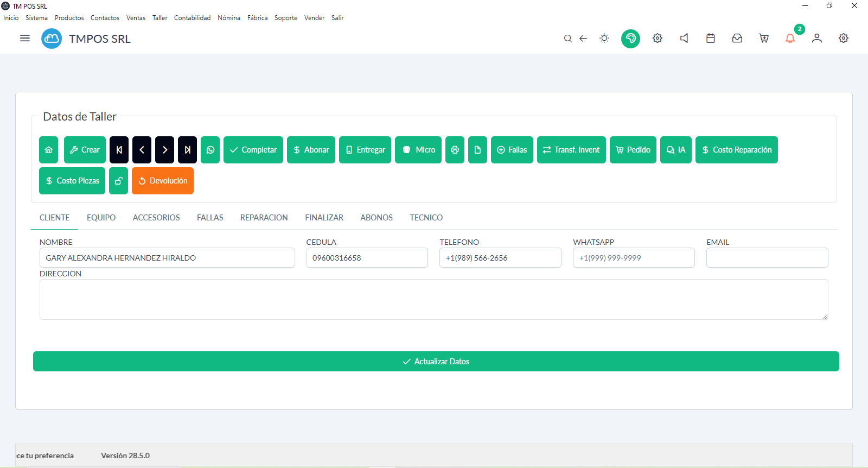Jump to last record button
The image size is (868, 468).
point(187,150)
